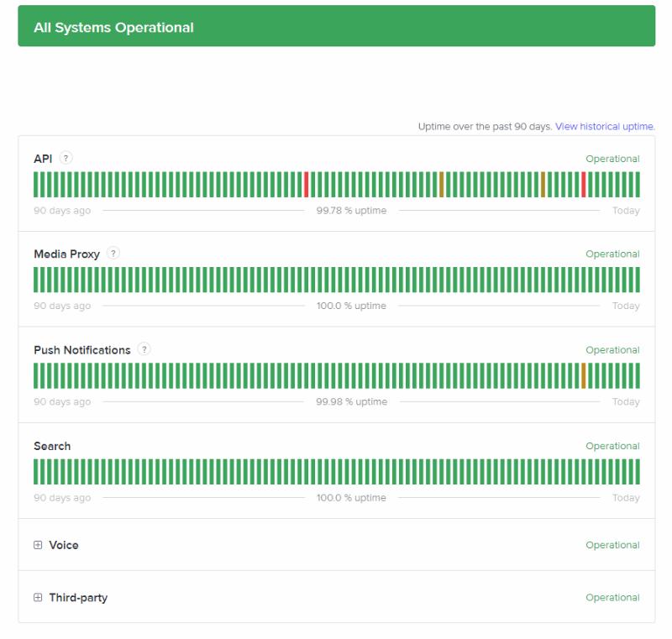Click the All Systems Operational banner
The image size is (672, 639).
pos(337,26)
